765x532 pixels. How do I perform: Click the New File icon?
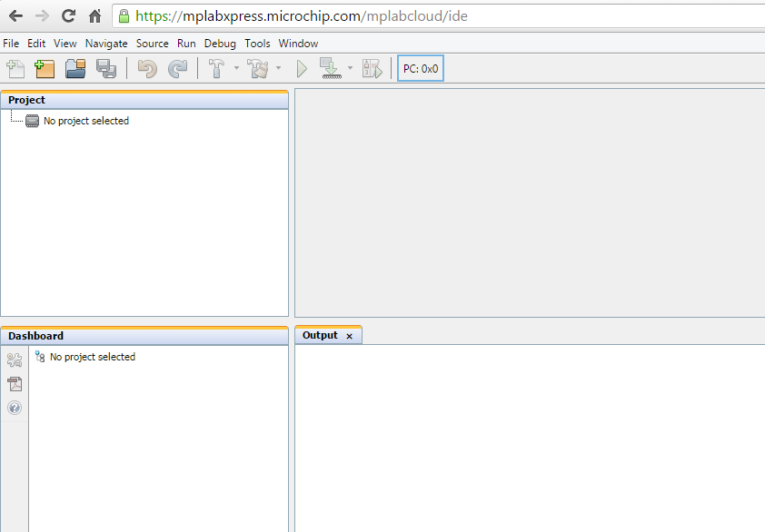pos(15,69)
